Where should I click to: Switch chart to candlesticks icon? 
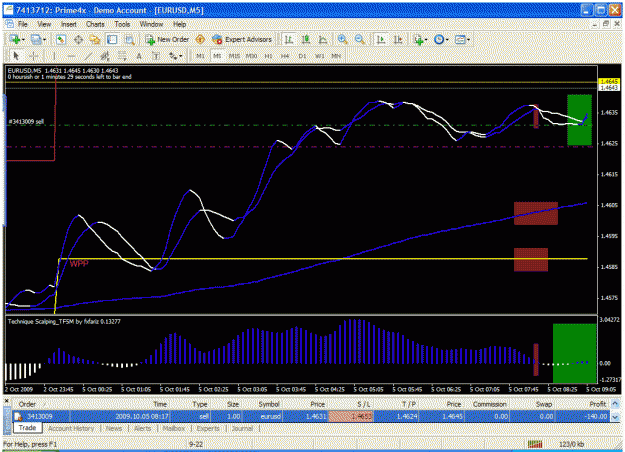[306, 39]
